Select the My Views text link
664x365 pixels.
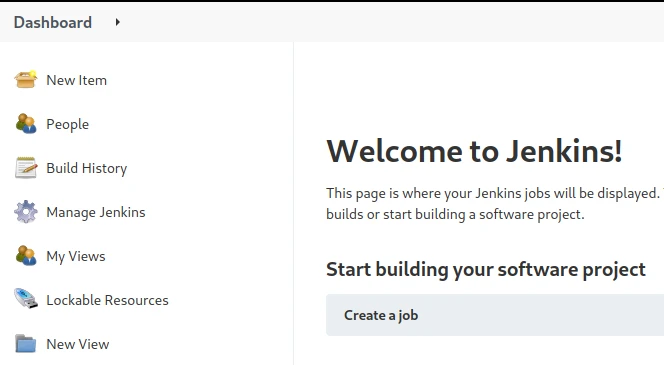(x=76, y=257)
